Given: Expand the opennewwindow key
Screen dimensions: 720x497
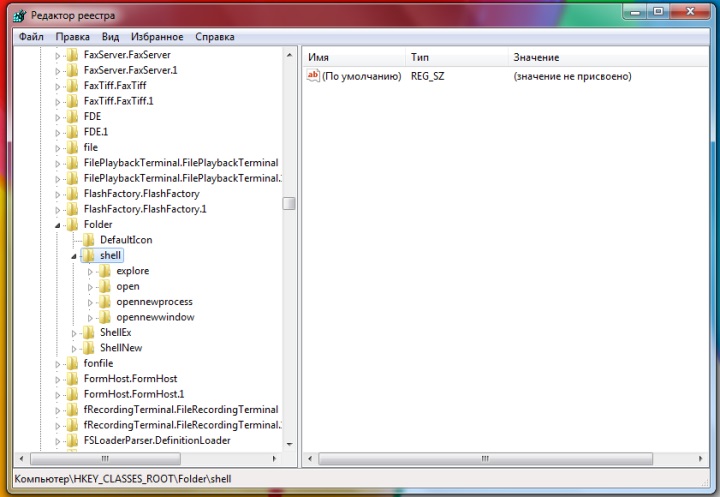Looking at the screenshot, I should [90, 318].
